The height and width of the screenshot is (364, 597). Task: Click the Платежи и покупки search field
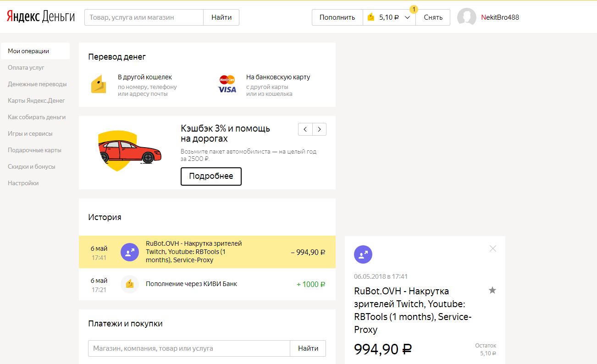[x=189, y=348]
